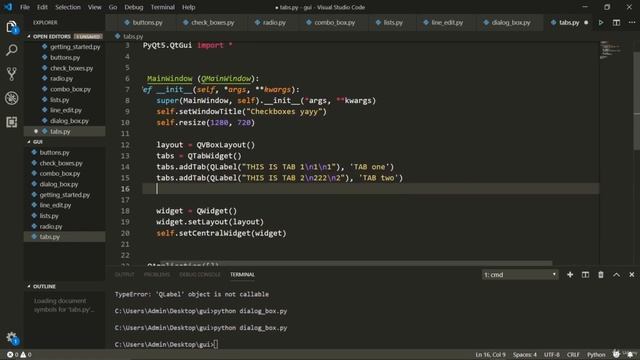Switch to radio.py editor tab
Image resolution: width=640 pixels, height=360 pixels.
(270, 22)
